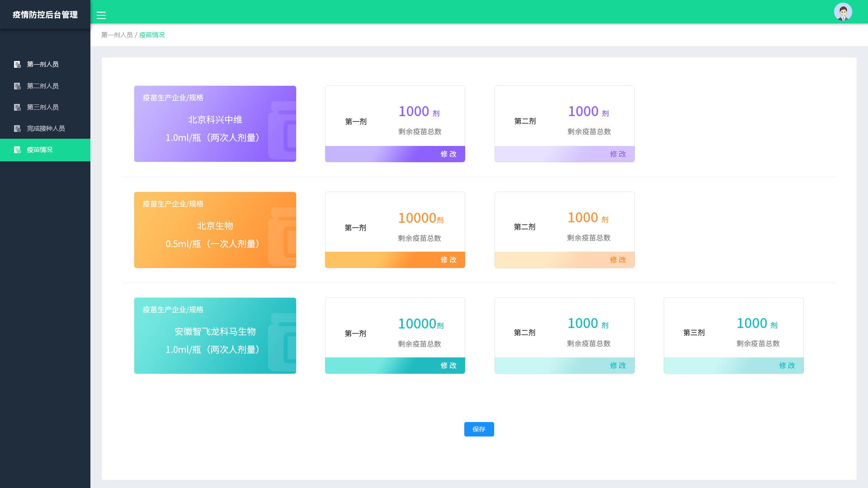Click 修改 on 安徽智飞龙科马 第一剂 card
Screen dimensions: 868x488
pyautogui.click(x=448, y=366)
